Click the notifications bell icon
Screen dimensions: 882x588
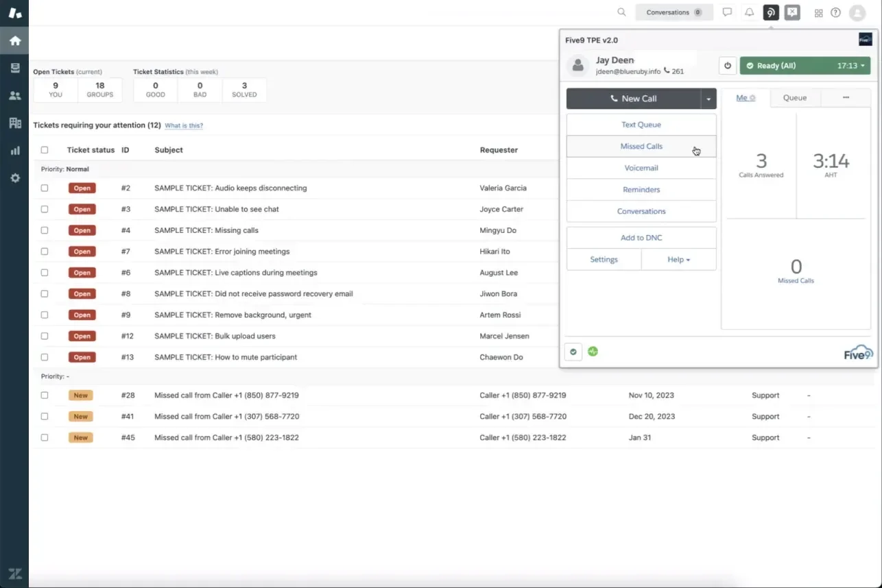pos(749,12)
